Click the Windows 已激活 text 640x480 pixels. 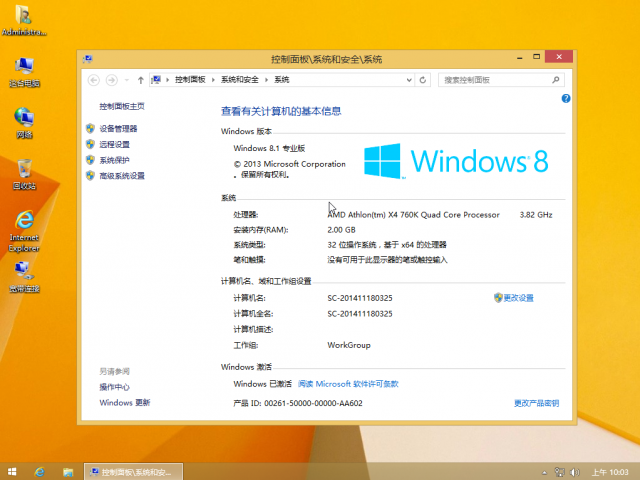point(262,384)
